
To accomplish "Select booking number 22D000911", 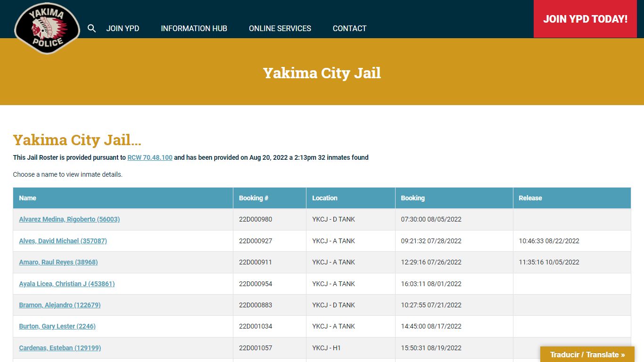I will pos(256,262).
